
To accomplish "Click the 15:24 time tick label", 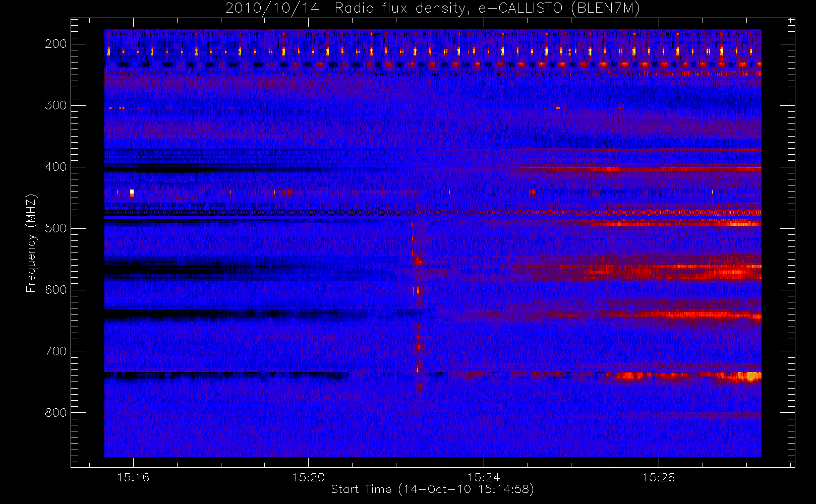I will 483,477.
